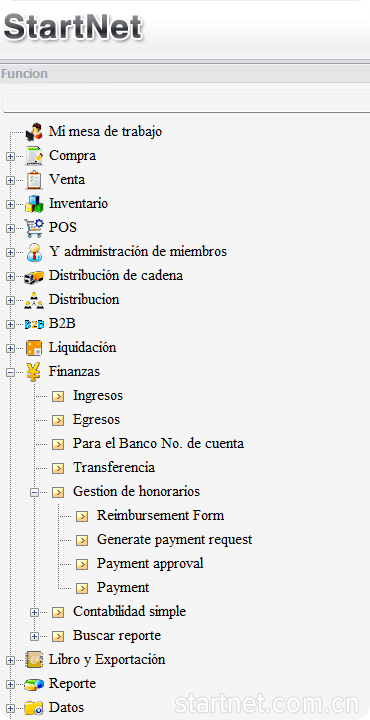Click the Distribución de cadena truck icon
The width and height of the screenshot is (370, 720).
(x=34, y=276)
